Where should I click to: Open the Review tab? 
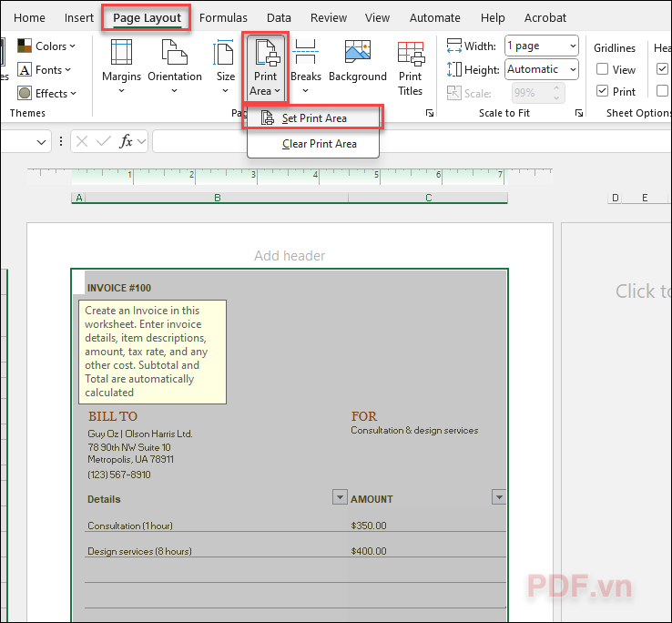pyautogui.click(x=329, y=17)
